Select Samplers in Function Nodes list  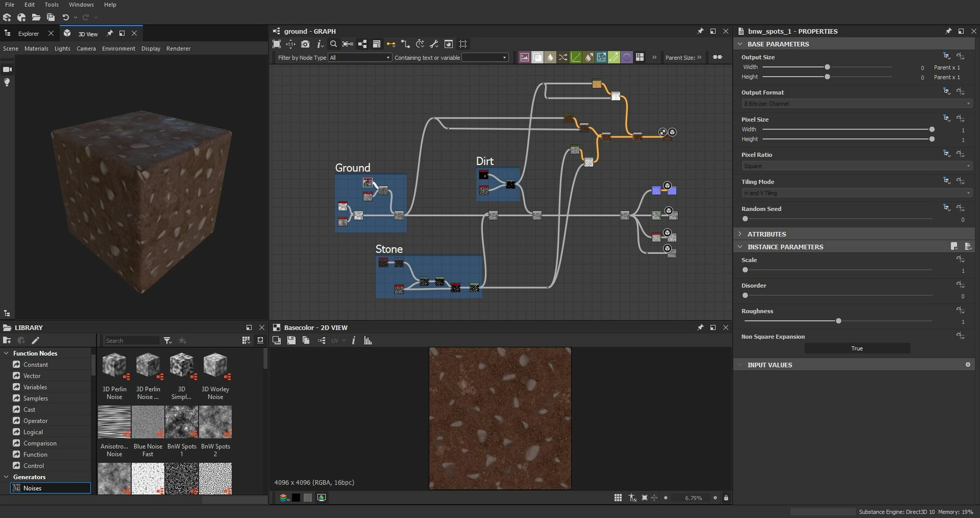[x=35, y=398]
